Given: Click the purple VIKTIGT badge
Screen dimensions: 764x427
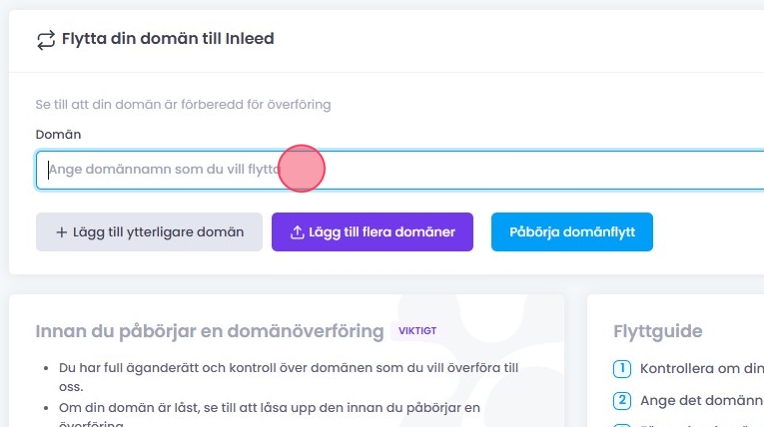Looking at the screenshot, I should 417,330.
